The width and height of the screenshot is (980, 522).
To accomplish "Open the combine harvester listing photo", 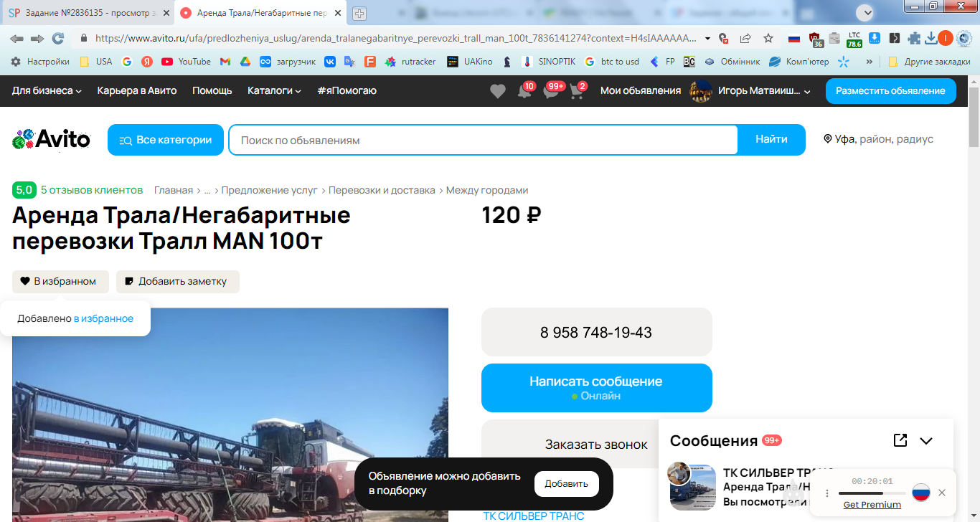I will tap(230, 415).
